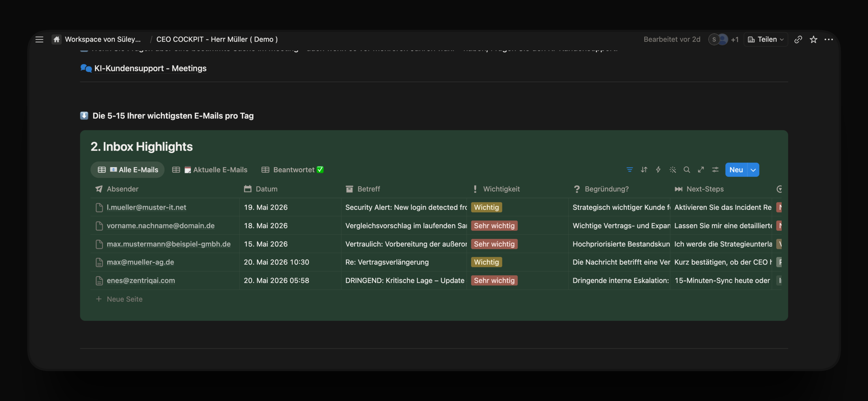Click the blue Neu button
868x401 pixels.
pyautogui.click(x=736, y=170)
